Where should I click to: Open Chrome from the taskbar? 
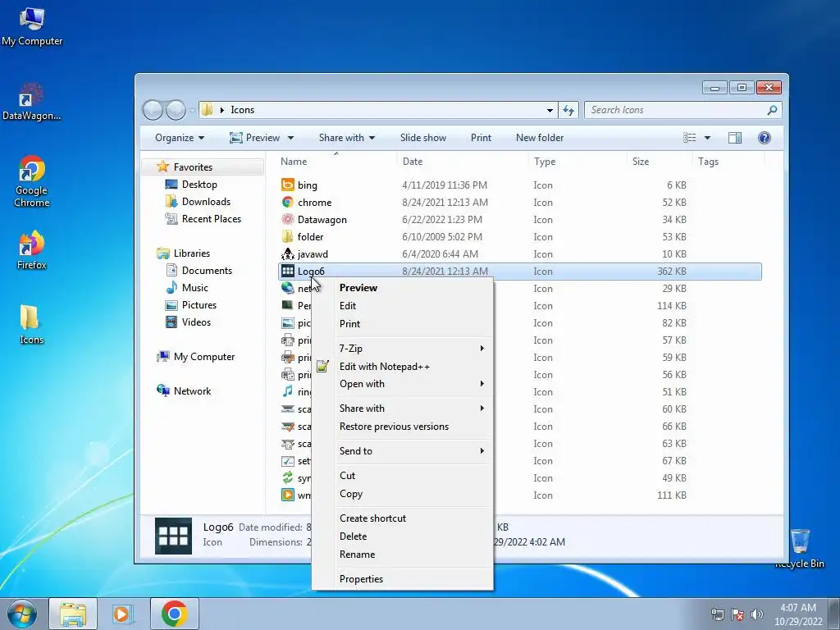pyautogui.click(x=174, y=614)
